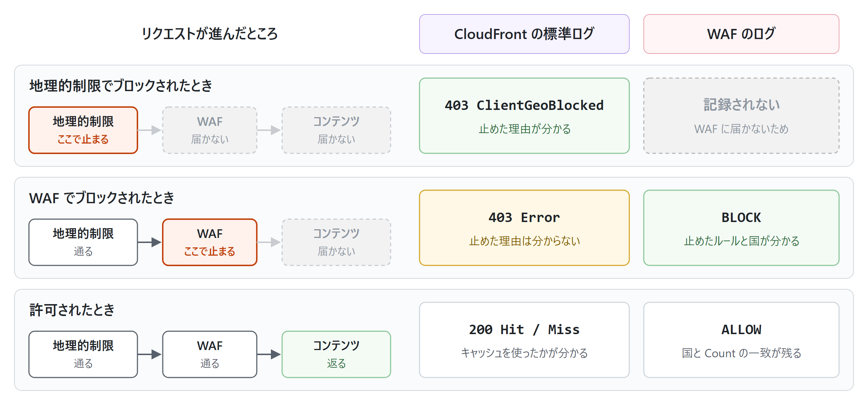Click the dashed 'コンテンツ 届かない' box in the geo-blocked row

[336, 130]
